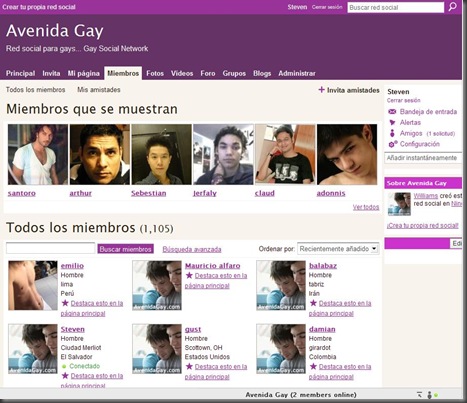Click the Mauricio alfaro name link

click(213, 266)
